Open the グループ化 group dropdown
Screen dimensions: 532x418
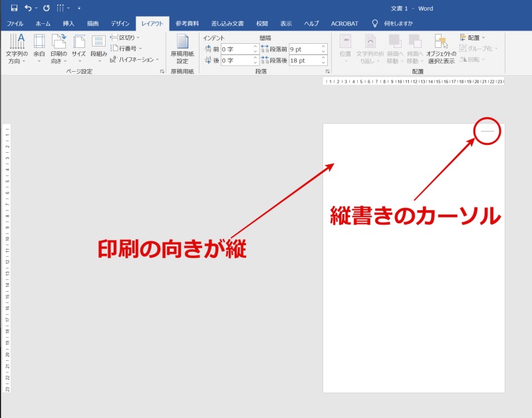[x=478, y=49]
